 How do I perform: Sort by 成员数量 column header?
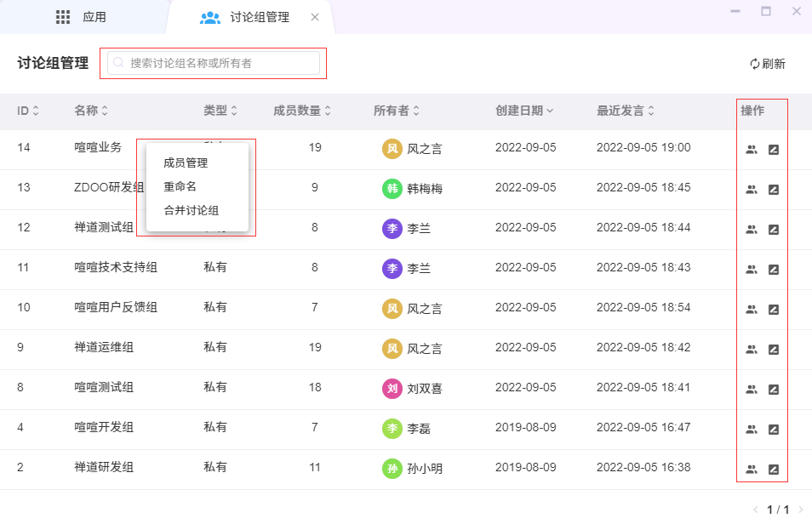pyautogui.click(x=301, y=111)
